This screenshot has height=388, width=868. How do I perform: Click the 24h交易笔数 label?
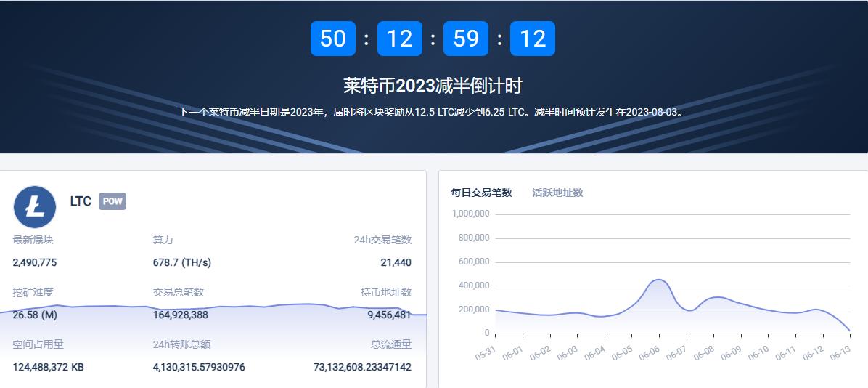point(382,240)
